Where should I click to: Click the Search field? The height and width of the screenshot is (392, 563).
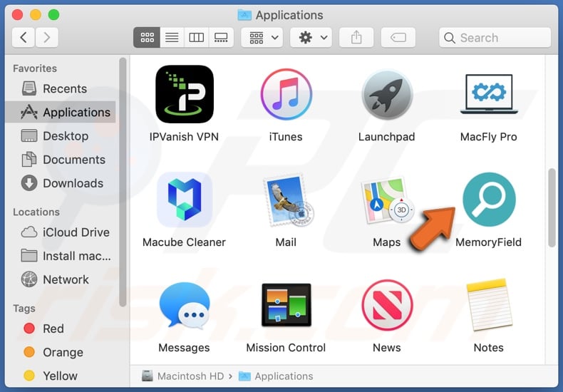click(495, 37)
